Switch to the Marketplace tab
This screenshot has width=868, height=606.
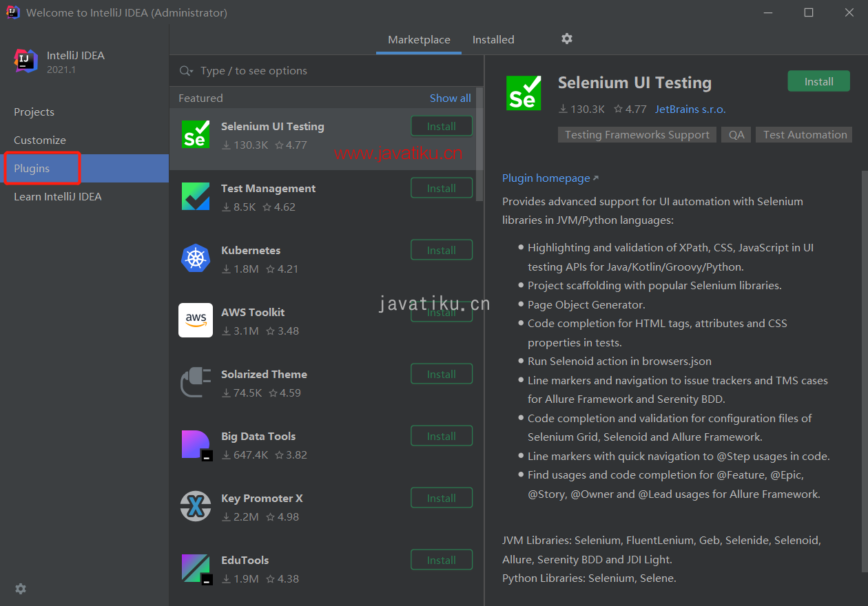click(x=419, y=40)
